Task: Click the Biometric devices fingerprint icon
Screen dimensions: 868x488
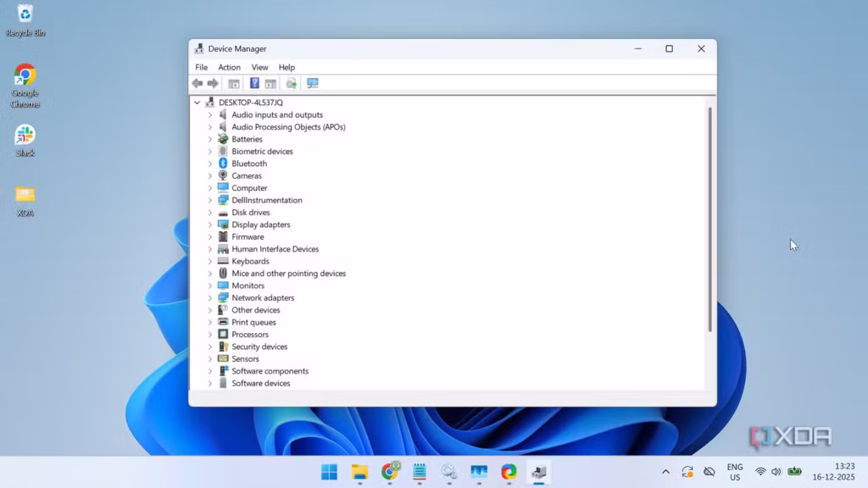Action: coord(223,151)
